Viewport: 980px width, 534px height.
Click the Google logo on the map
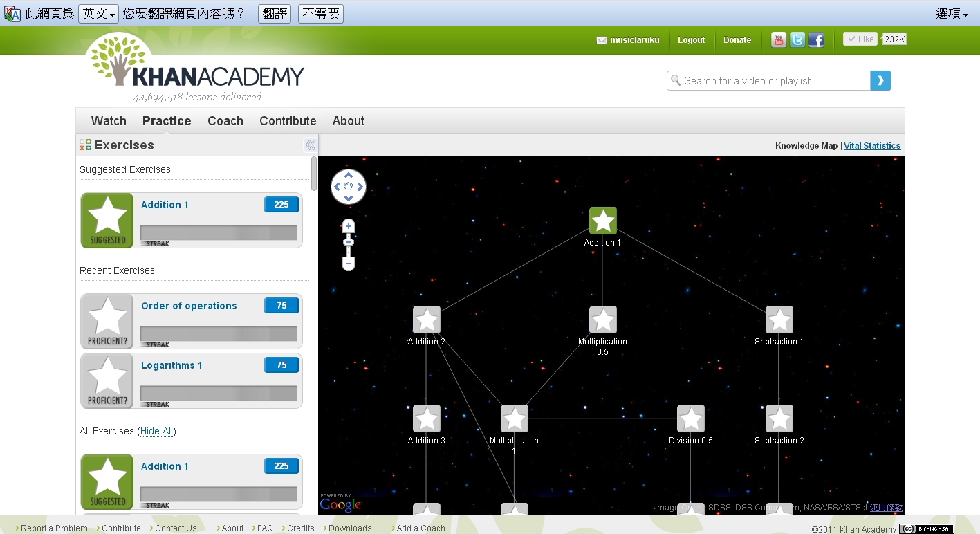click(341, 504)
